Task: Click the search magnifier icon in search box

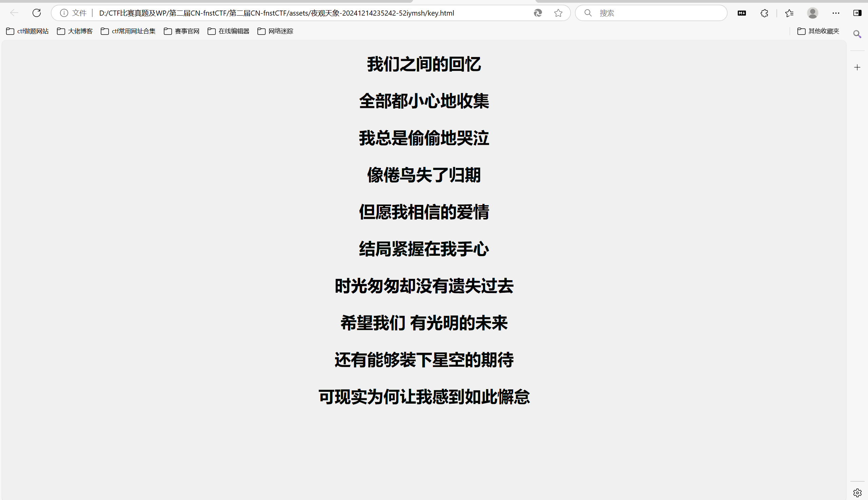Action: 588,13
